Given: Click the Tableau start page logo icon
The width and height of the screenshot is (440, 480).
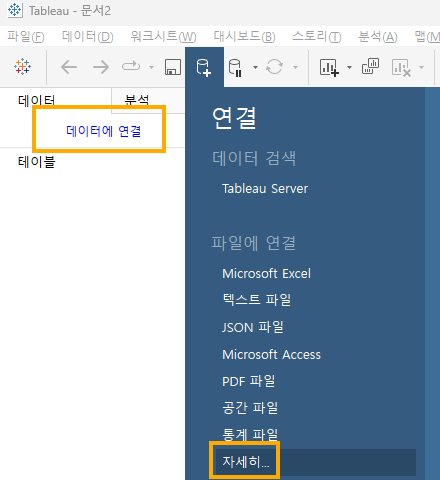Looking at the screenshot, I should point(22,67).
